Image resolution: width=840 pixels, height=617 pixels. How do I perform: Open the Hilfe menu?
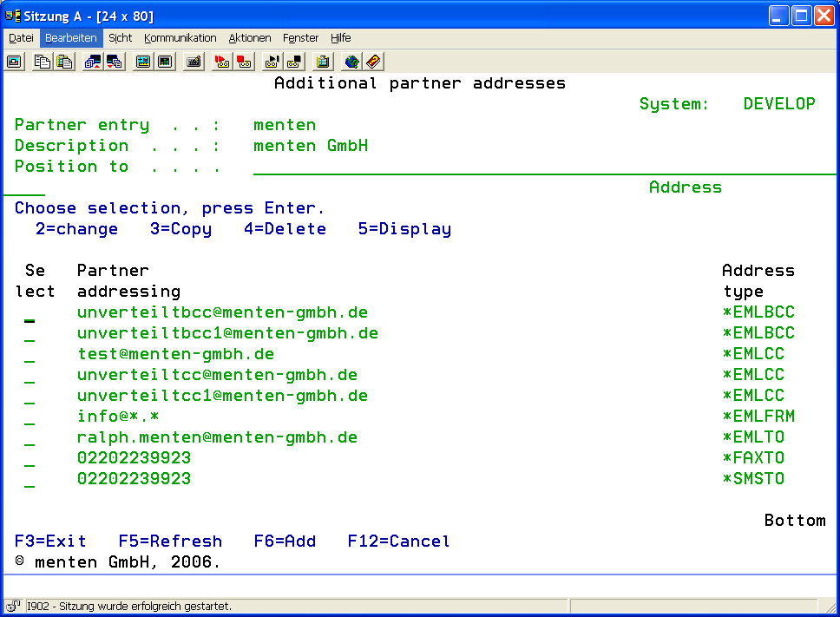(340, 38)
